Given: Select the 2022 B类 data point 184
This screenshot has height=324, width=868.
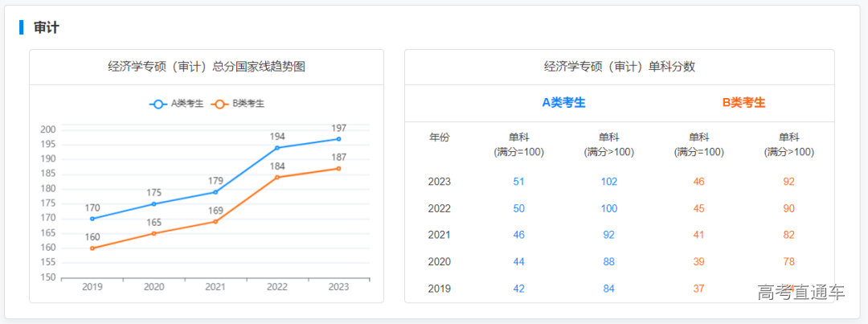Looking at the screenshot, I should [x=277, y=177].
